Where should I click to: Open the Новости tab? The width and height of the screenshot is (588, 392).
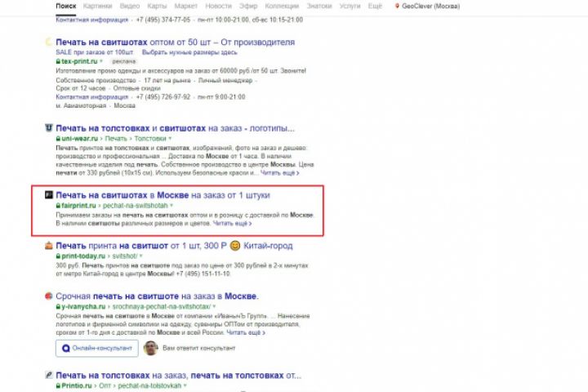[x=218, y=6]
